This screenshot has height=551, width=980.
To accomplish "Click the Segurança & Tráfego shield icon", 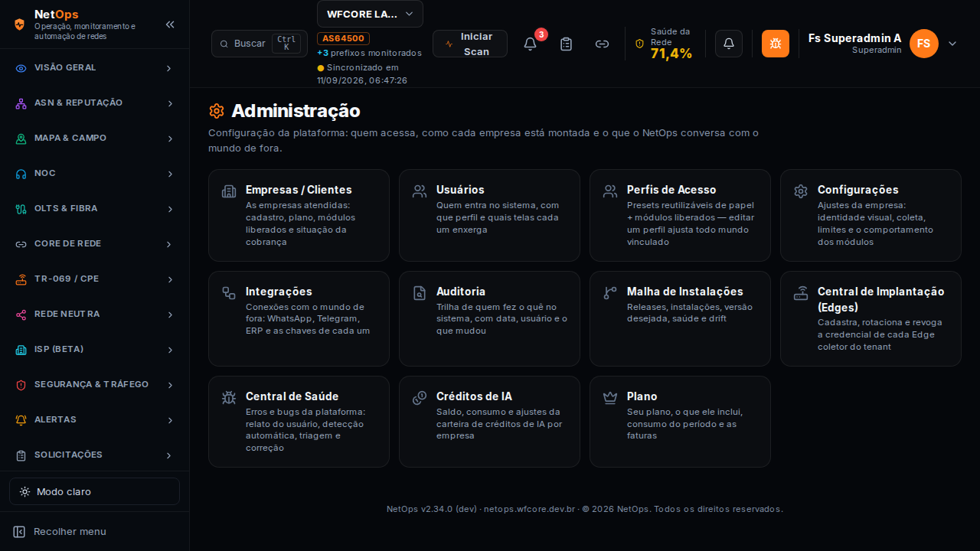I will click(x=21, y=385).
